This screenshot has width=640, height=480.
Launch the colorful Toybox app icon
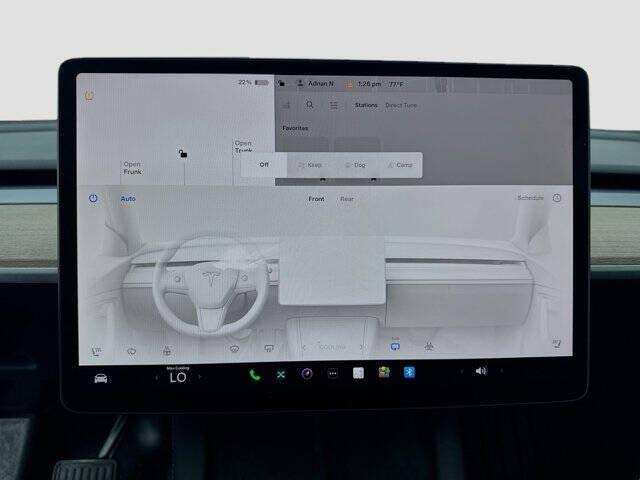click(x=384, y=372)
